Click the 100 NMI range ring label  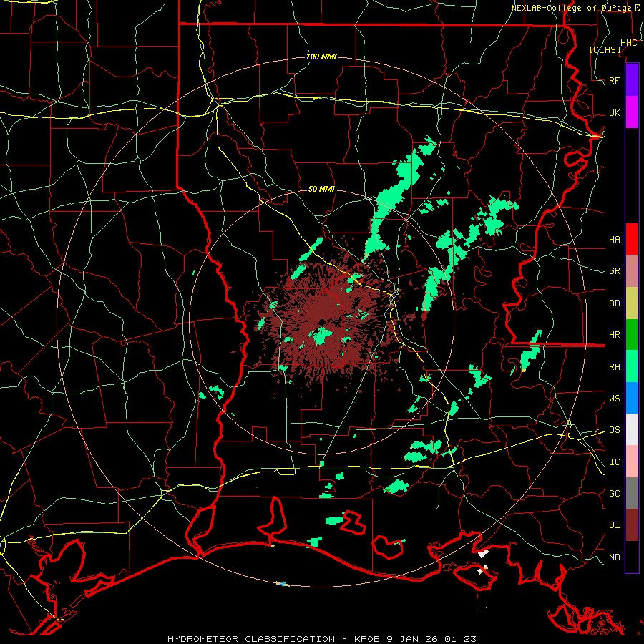click(x=321, y=57)
